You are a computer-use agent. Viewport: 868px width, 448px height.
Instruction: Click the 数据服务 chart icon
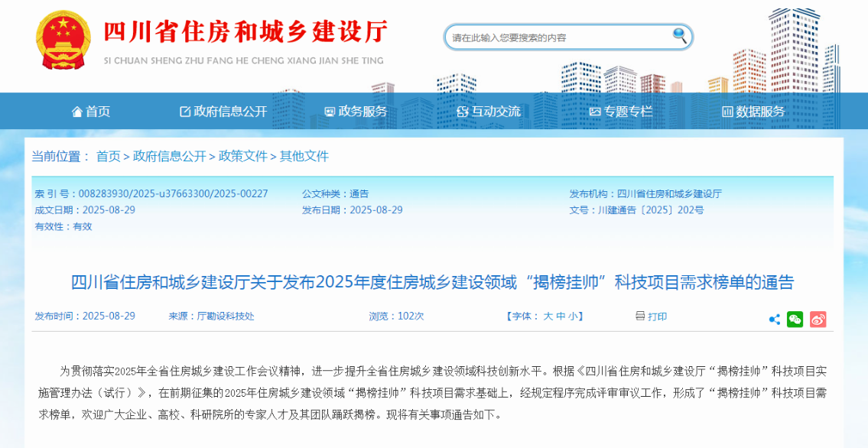[x=727, y=112]
